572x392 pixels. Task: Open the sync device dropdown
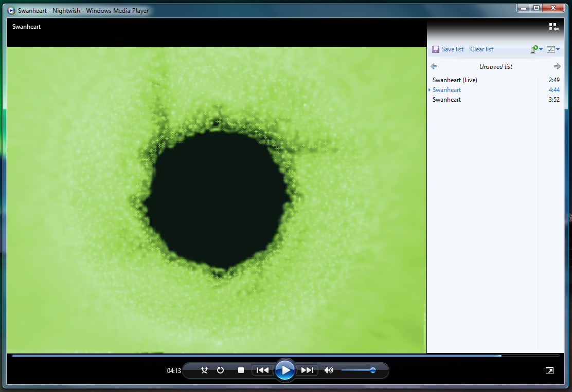536,49
